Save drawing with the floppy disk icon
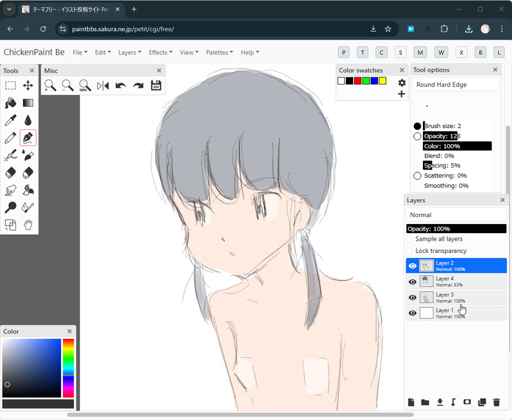This screenshot has width=512, height=420. pyautogui.click(x=156, y=85)
